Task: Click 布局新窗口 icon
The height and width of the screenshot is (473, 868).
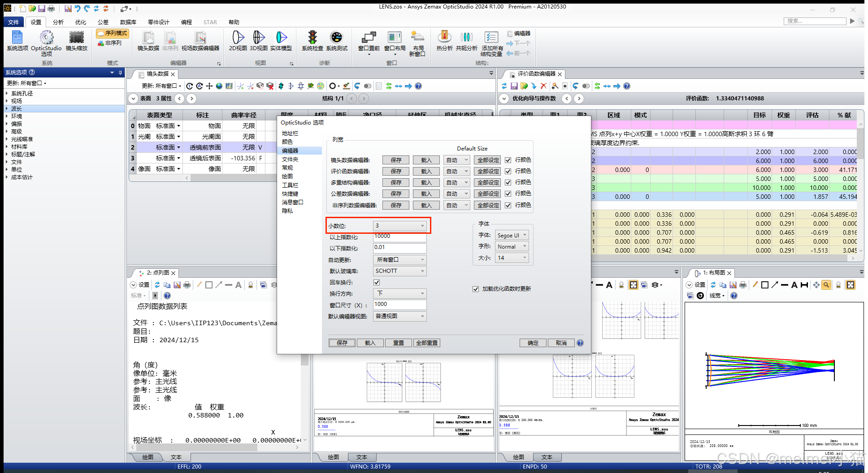Action: 417,43
